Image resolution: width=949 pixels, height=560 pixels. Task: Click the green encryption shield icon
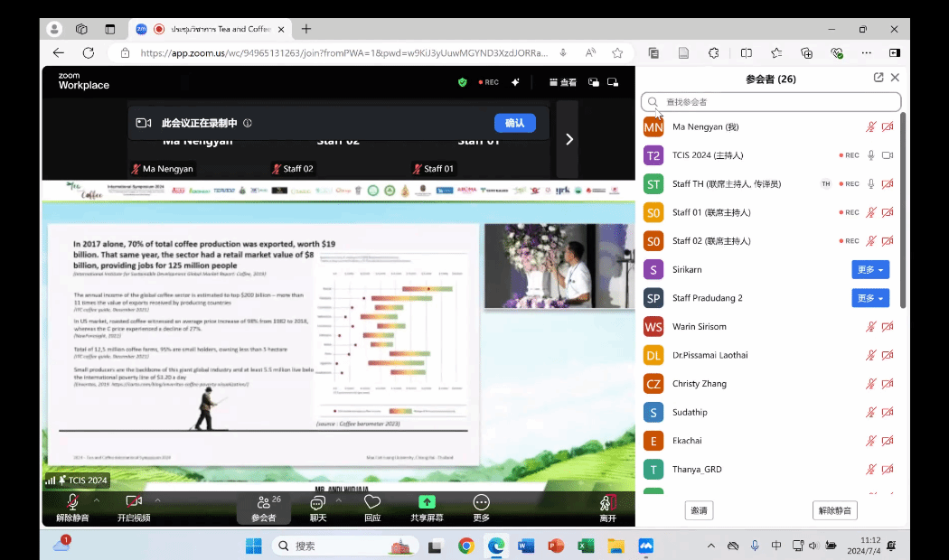462,82
